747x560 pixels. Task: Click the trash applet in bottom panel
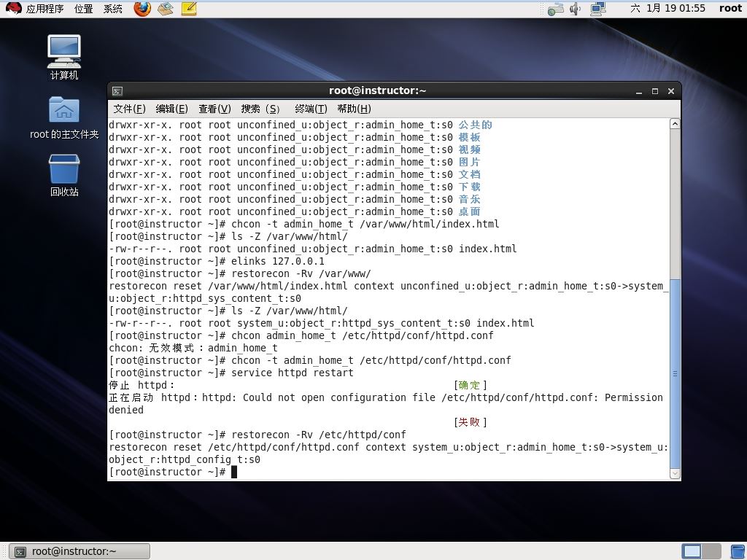coord(738,551)
